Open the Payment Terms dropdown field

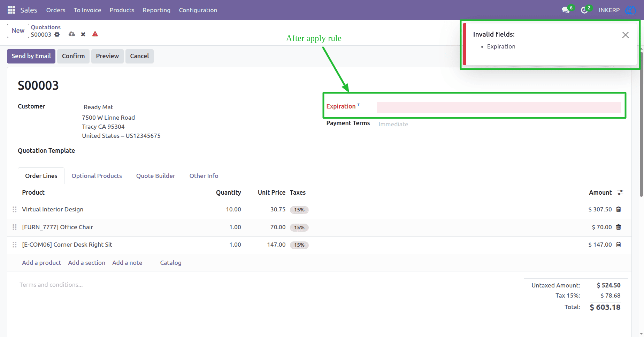pos(499,124)
